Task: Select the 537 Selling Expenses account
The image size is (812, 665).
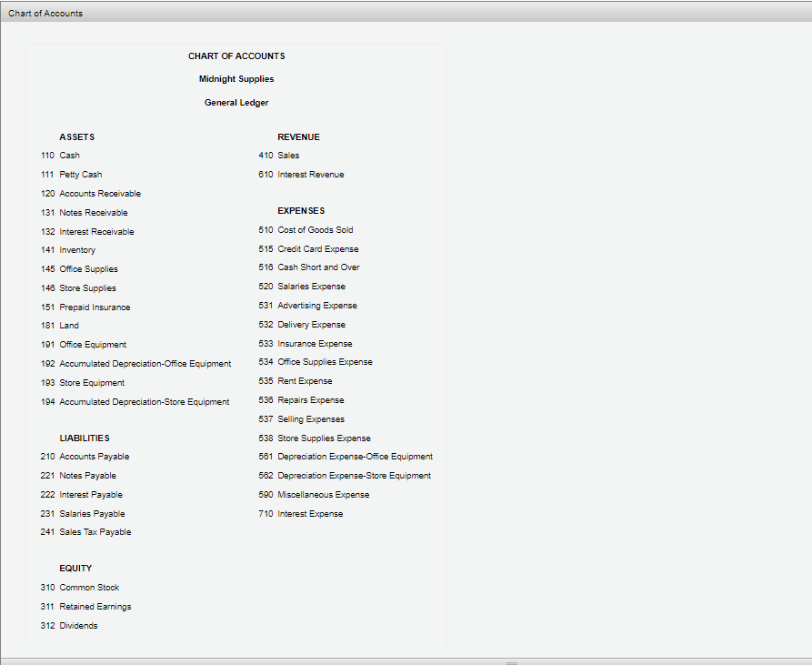Action: click(x=301, y=419)
